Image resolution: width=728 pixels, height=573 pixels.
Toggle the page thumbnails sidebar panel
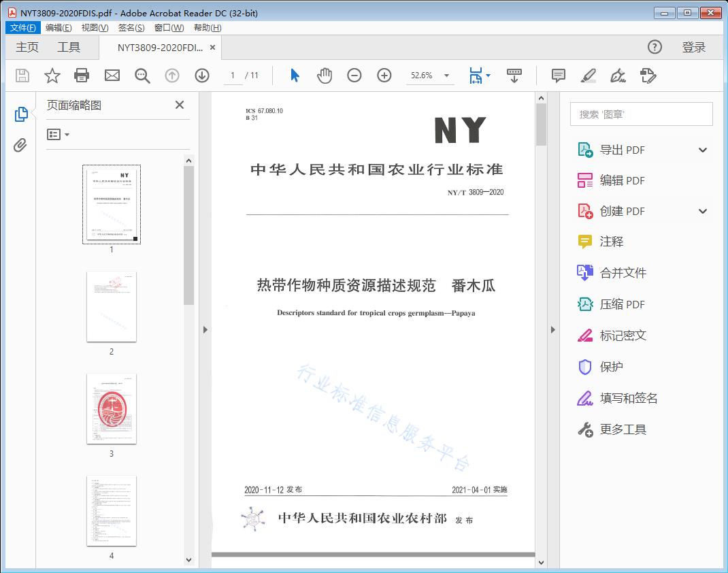[20, 115]
